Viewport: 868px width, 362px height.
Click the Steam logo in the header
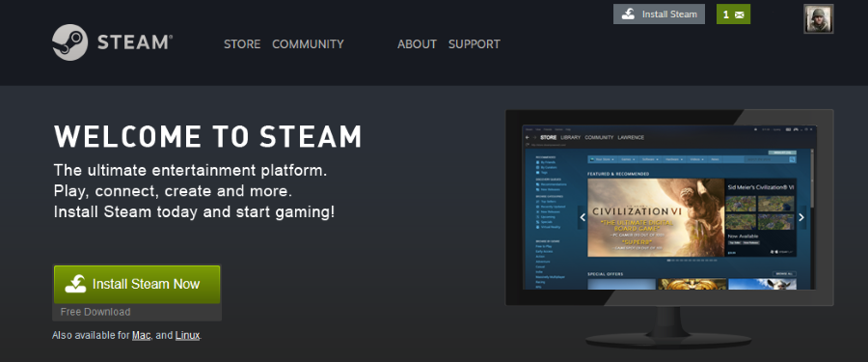coord(112,42)
